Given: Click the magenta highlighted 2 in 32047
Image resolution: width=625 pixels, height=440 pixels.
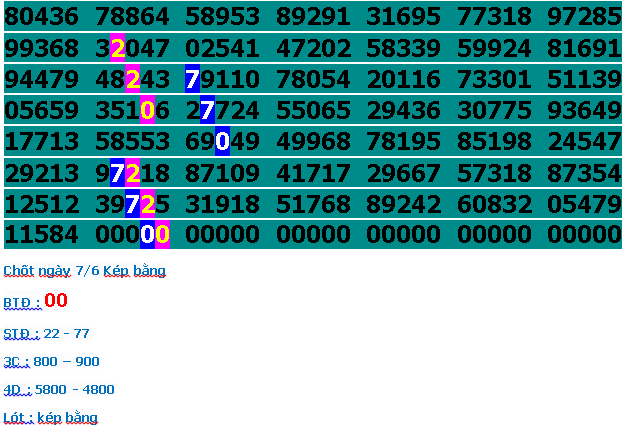Looking at the screenshot, I should [x=118, y=50].
